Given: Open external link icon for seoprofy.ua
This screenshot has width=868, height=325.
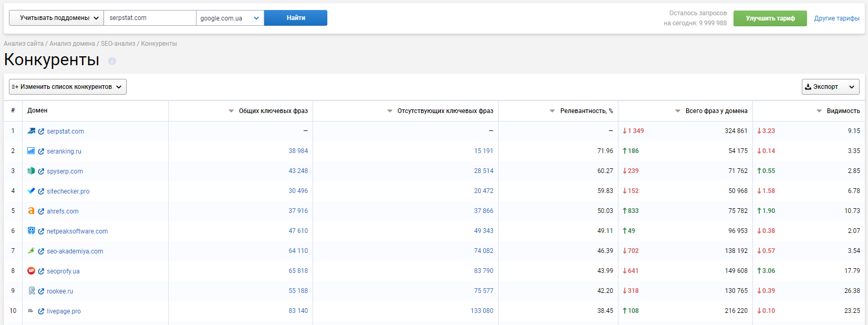Looking at the screenshot, I should [41, 271].
